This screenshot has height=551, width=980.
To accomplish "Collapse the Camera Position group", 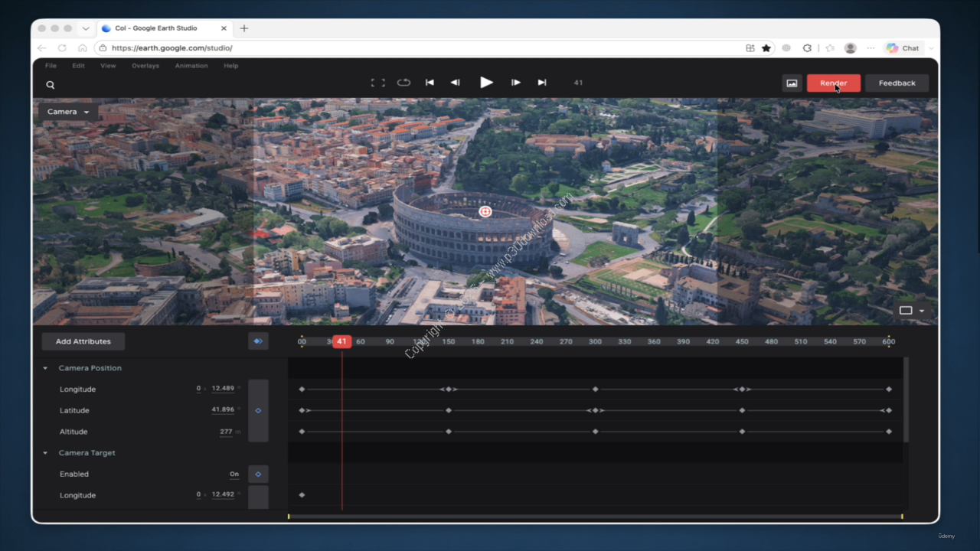I will point(45,368).
